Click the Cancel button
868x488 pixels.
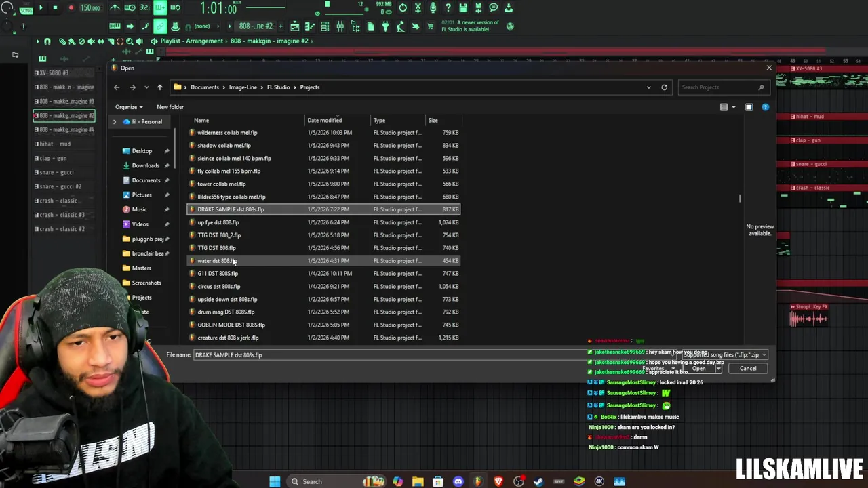(x=748, y=369)
